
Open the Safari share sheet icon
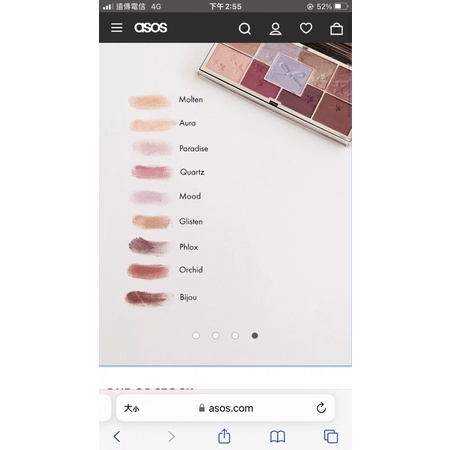[x=224, y=436]
